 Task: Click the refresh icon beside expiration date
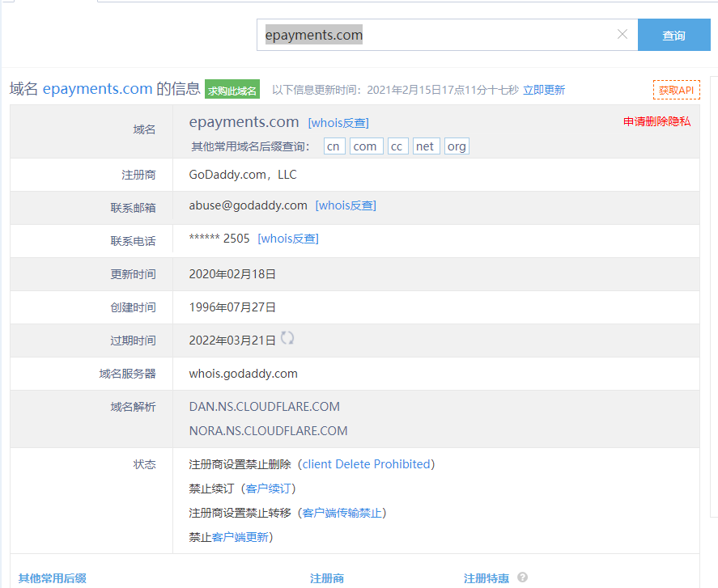[x=287, y=339]
